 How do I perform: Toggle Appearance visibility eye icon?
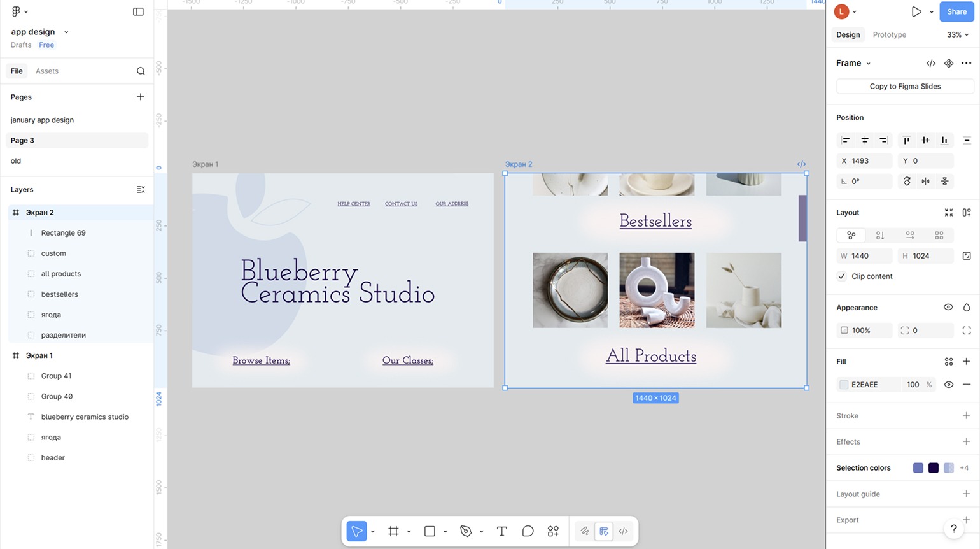click(948, 308)
